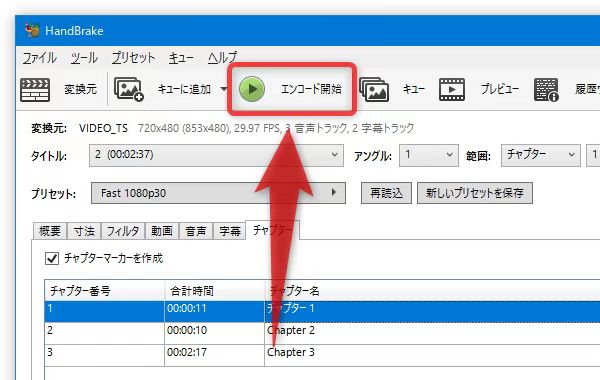Open the ファイル menu
Viewport: 600px width, 380px height.
click(x=39, y=58)
